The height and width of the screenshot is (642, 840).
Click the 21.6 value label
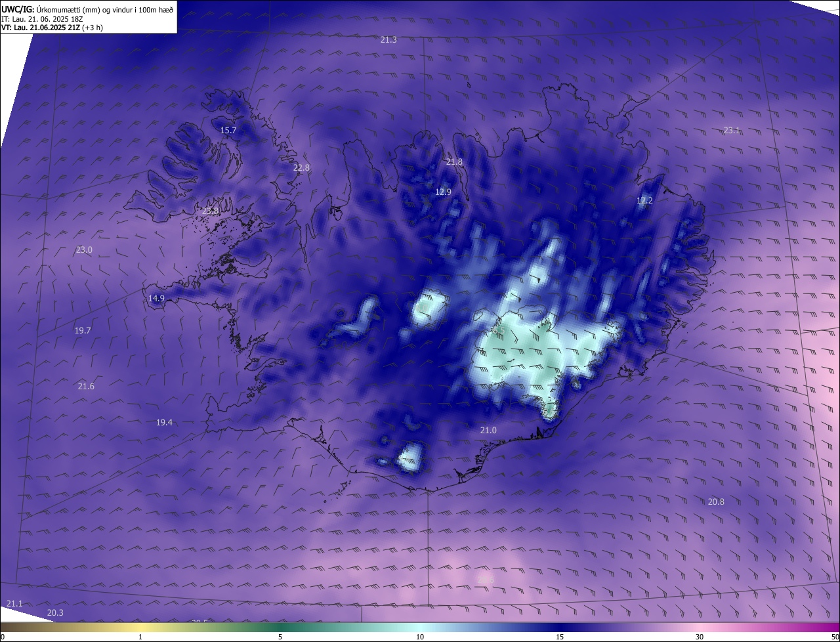[x=86, y=387]
